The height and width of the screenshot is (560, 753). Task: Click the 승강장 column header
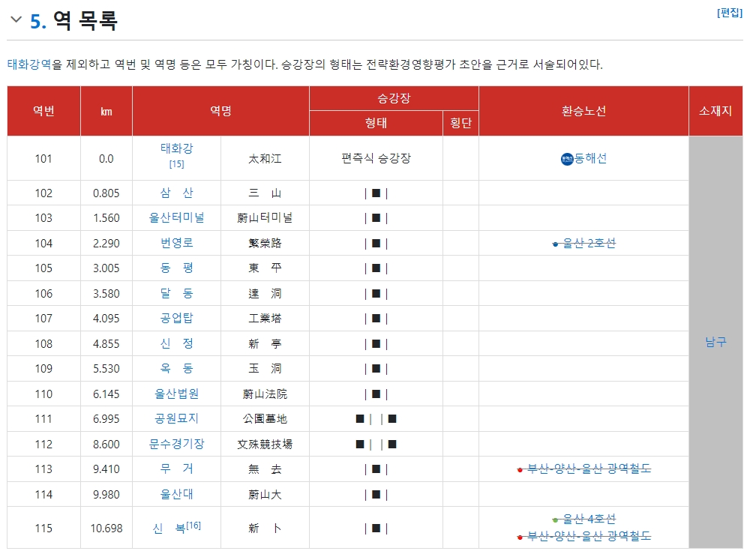394,98
